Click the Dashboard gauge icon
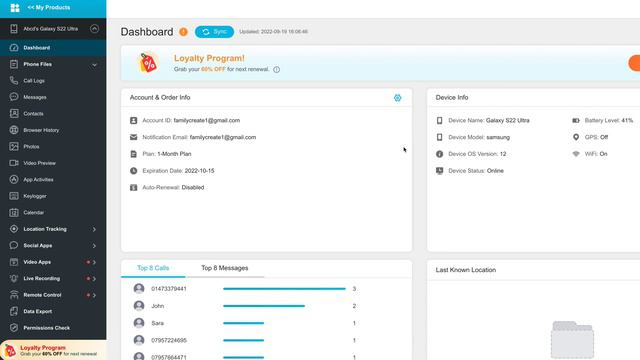 [14, 48]
